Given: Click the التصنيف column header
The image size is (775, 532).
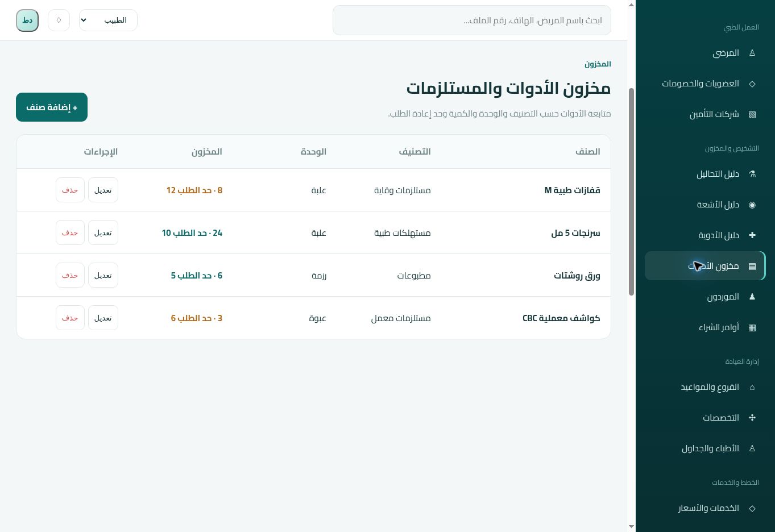Looking at the screenshot, I should pyautogui.click(x=415, y=152).
